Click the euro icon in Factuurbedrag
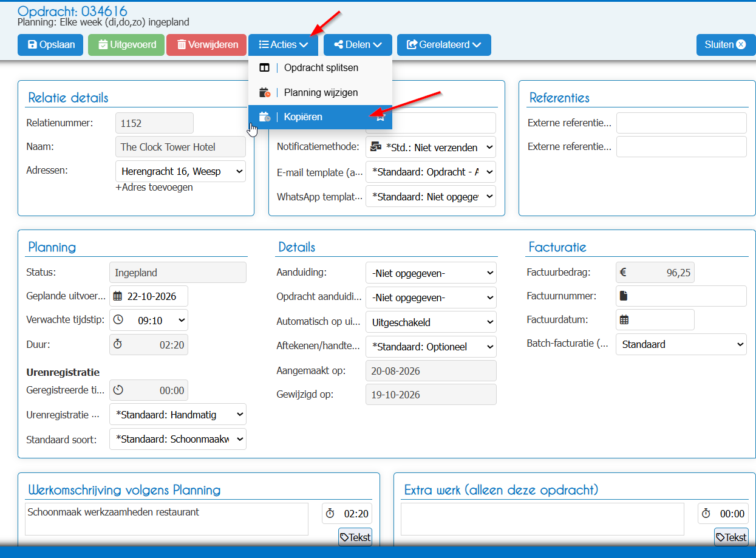Image resolution: width=756 pixels, height=558 pixels. (623, 273)
